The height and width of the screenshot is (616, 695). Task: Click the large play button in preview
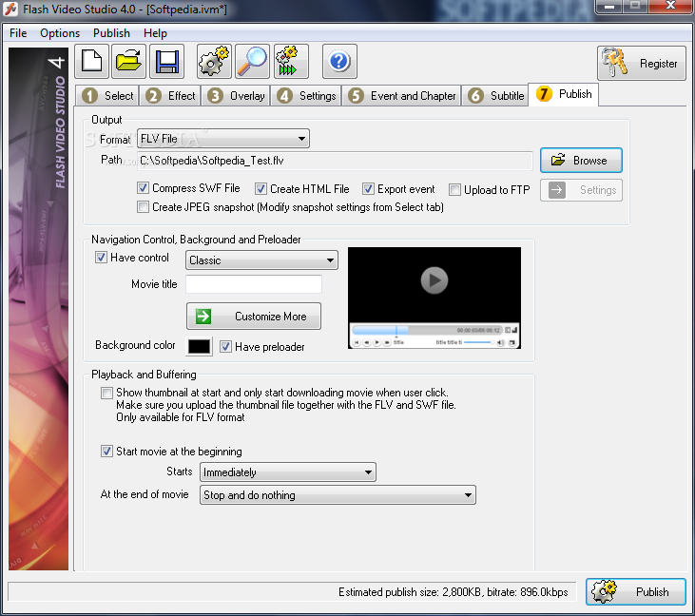click(x=434, y=280)
